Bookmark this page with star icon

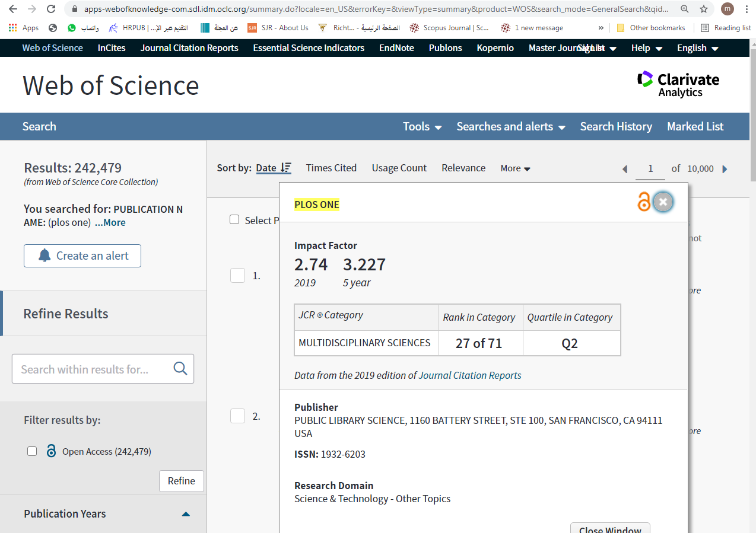click(704, 9)
